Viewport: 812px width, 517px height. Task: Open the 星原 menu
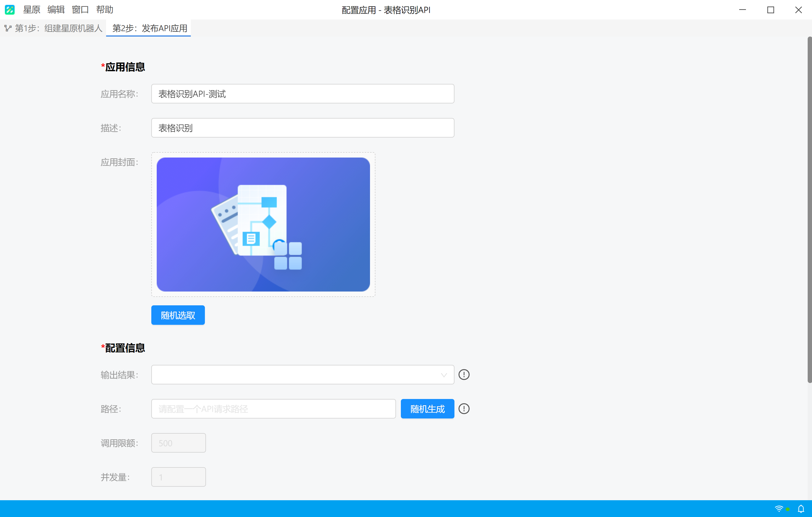(32, 10)
